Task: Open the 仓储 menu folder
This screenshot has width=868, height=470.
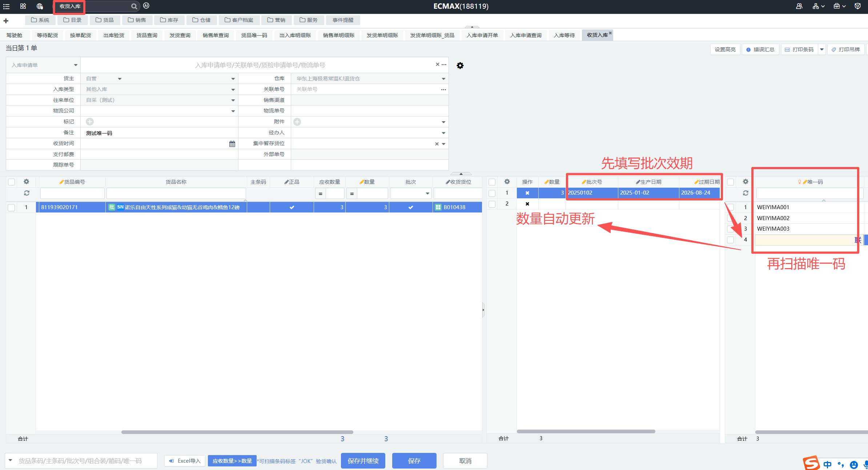Action: pos(201,20)
